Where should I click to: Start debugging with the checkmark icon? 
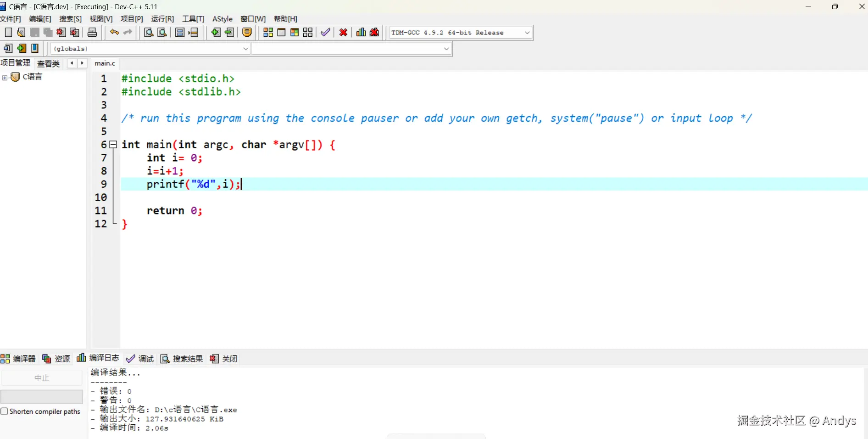(325, 32)
